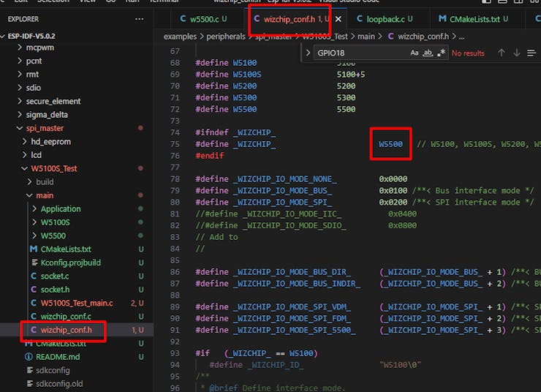Toggle Match Case in find widget
The image size is (541, 392).
[x=415, y=53]
